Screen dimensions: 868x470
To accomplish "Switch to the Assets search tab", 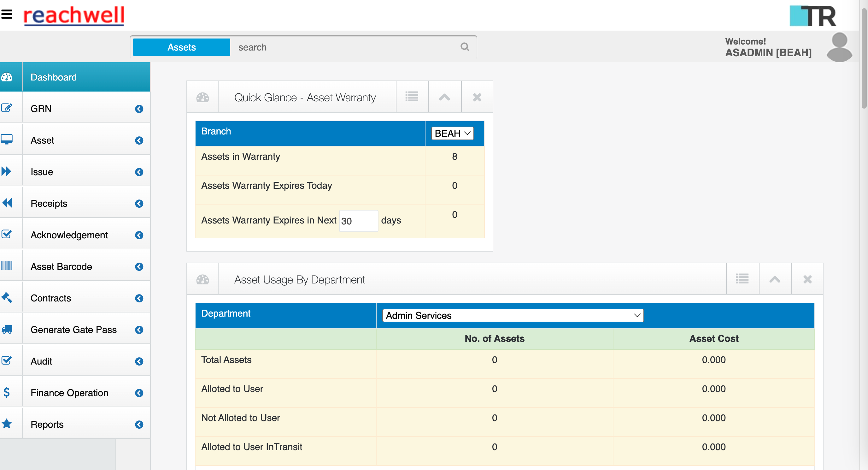I will tap(181, 47).
